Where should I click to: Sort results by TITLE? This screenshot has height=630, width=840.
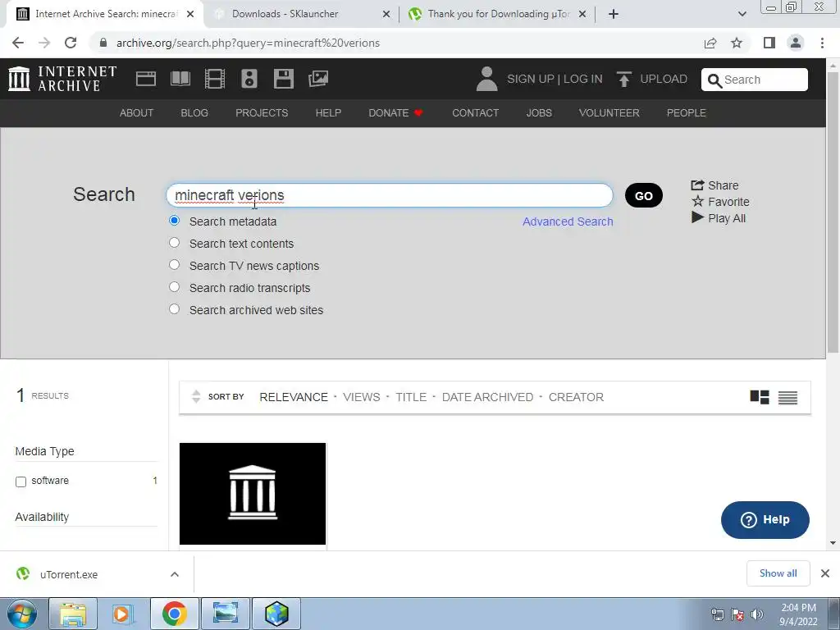point(411,397)
